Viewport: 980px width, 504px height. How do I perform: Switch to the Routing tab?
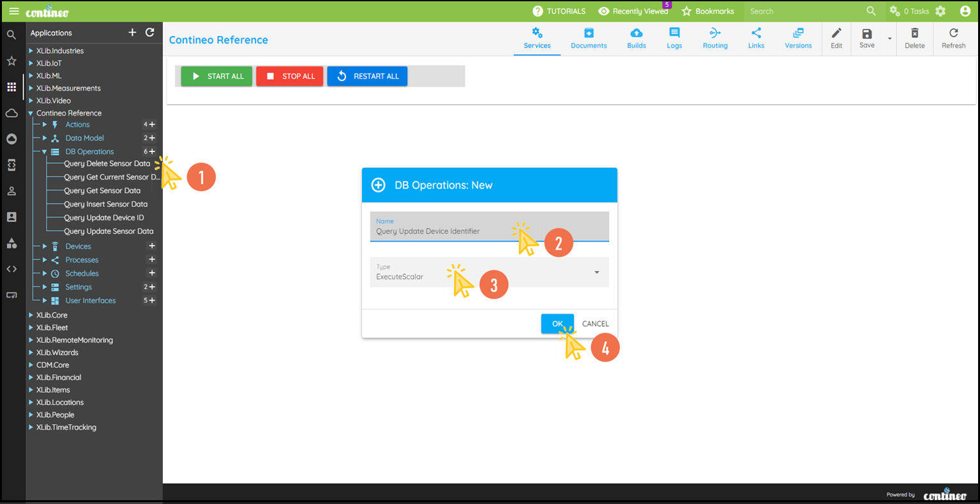[714, 39]
